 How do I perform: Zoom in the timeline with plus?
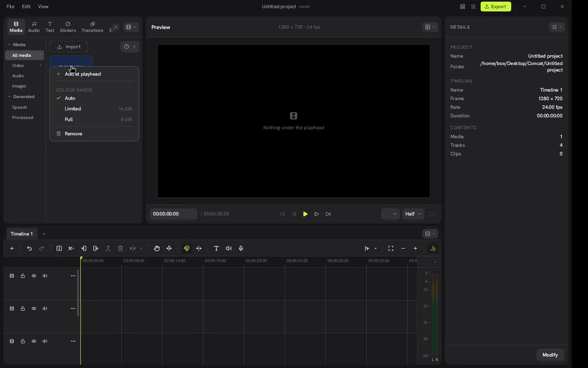click(x=416, y=248)
